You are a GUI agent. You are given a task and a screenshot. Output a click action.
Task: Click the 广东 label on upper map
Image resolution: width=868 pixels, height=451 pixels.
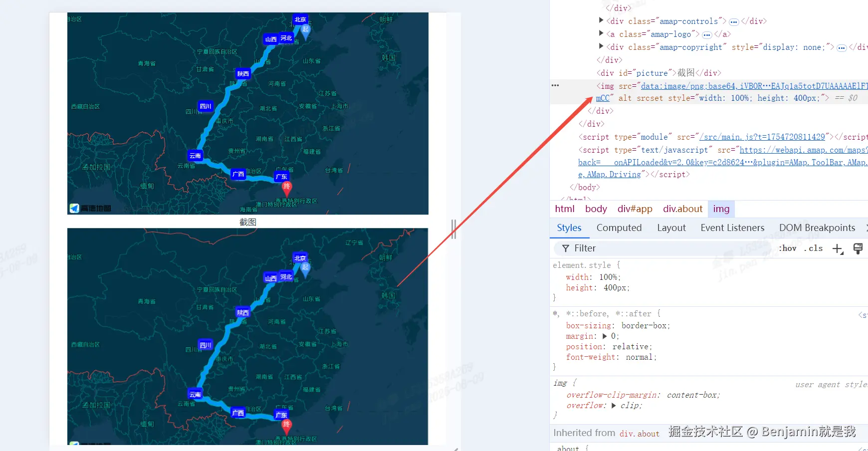(x=282, y=176)
